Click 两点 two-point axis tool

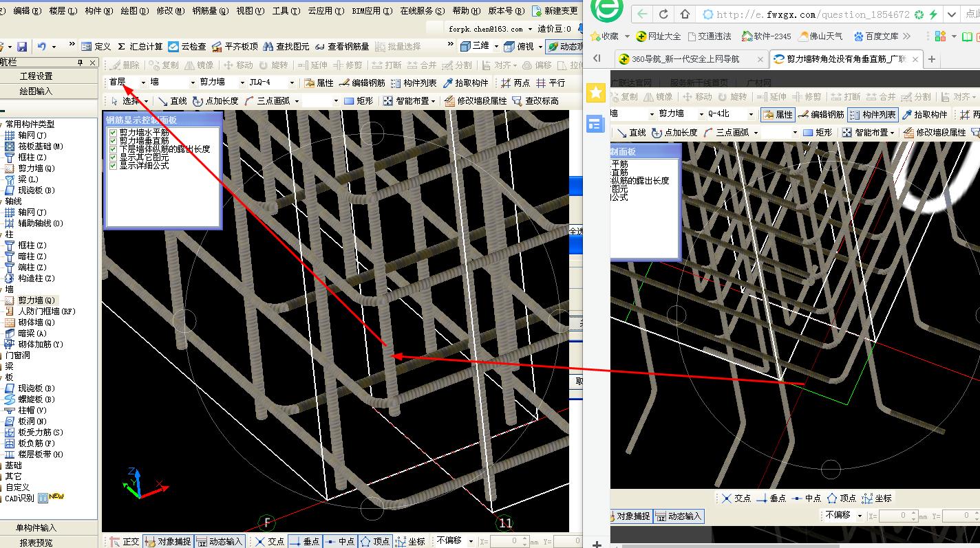pyautogui.click(x=515, y=83)
